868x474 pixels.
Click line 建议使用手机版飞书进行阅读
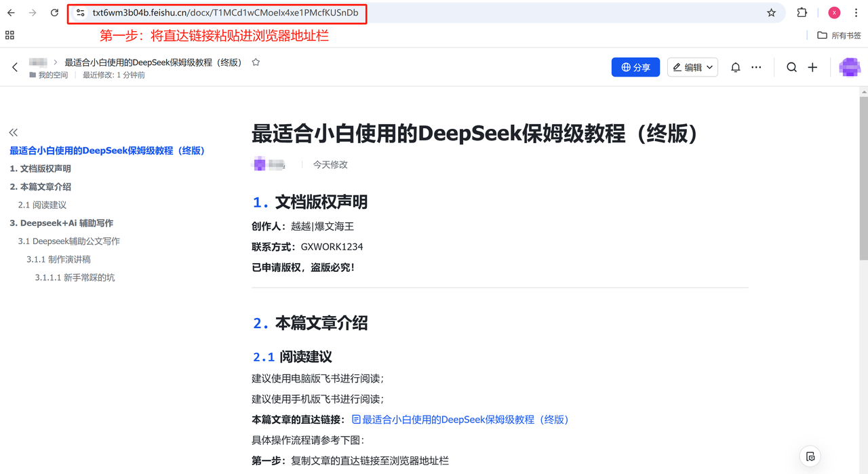point(318,399)
